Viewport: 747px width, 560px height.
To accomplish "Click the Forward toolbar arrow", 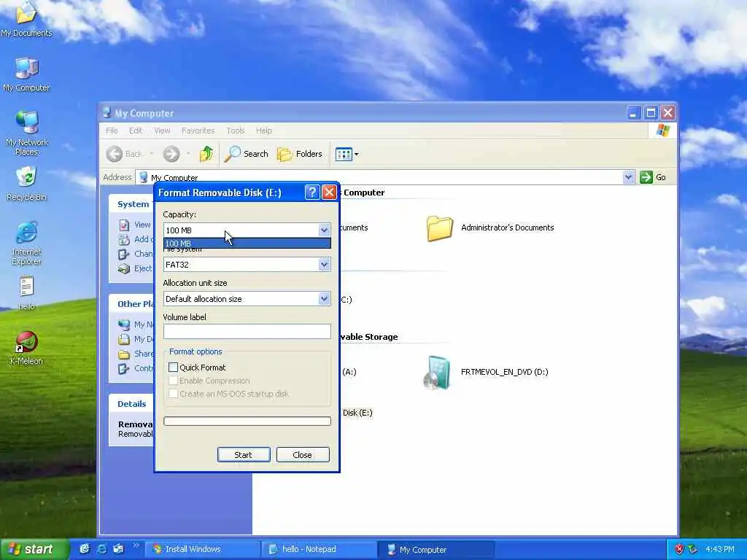I will tap(171, 154).
